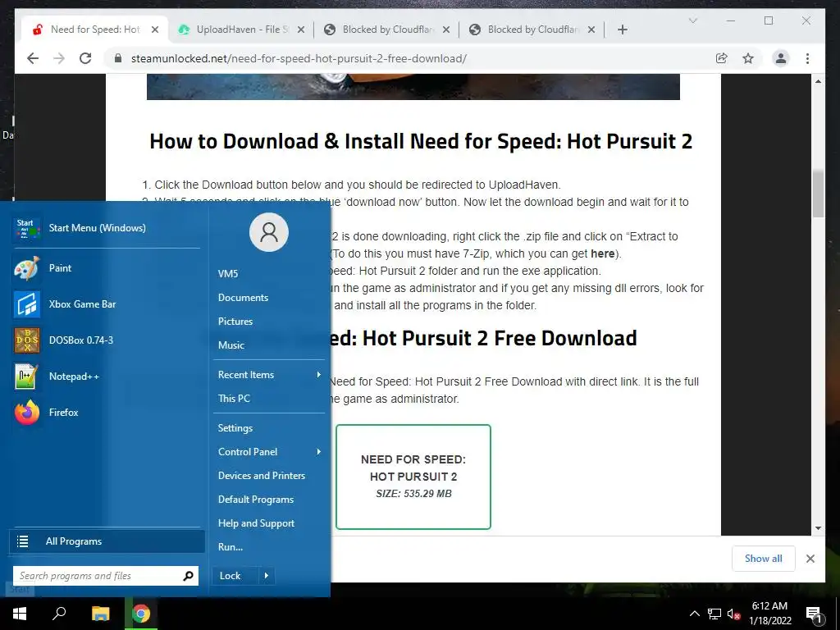Click Chrome forward arrow button
This screenshot has width=840, height=630.
(x=59, y=58)
